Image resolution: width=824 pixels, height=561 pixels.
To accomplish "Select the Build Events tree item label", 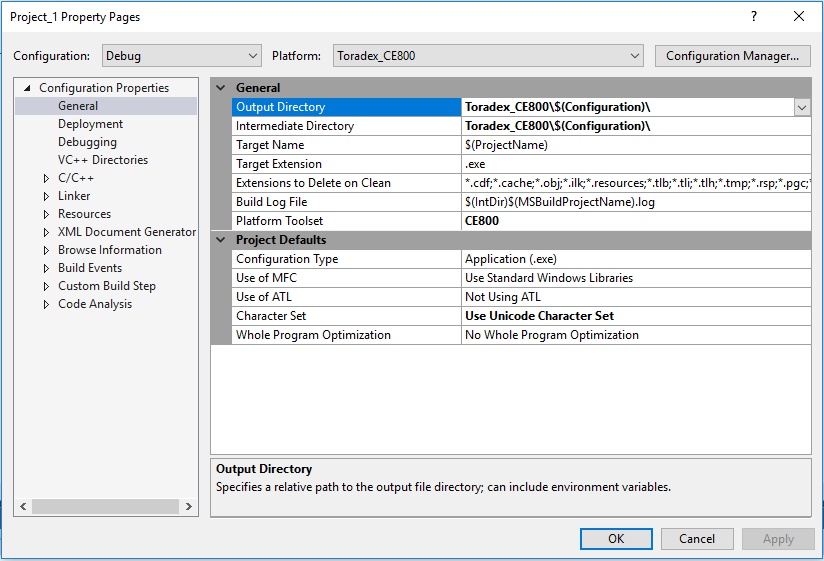I will coord(90,268).
